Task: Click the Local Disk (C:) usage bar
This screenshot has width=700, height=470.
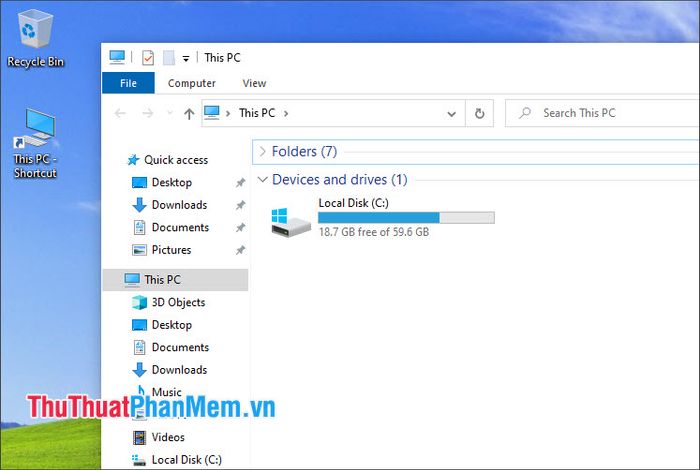Action: [406, 217]
